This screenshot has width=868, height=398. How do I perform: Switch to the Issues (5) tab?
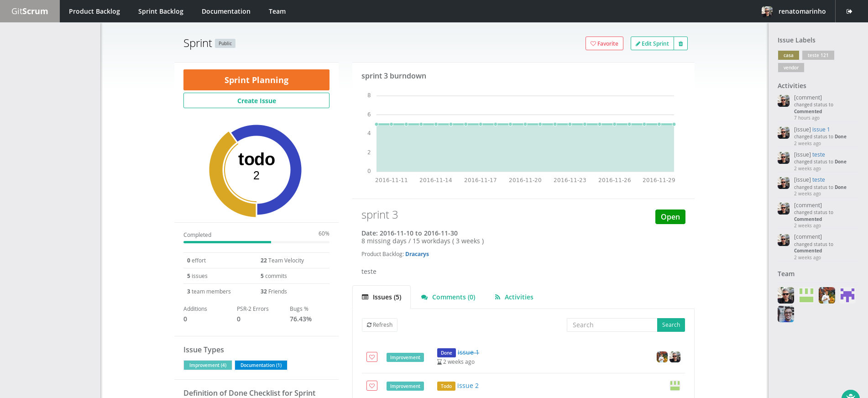tap(382, 297)
